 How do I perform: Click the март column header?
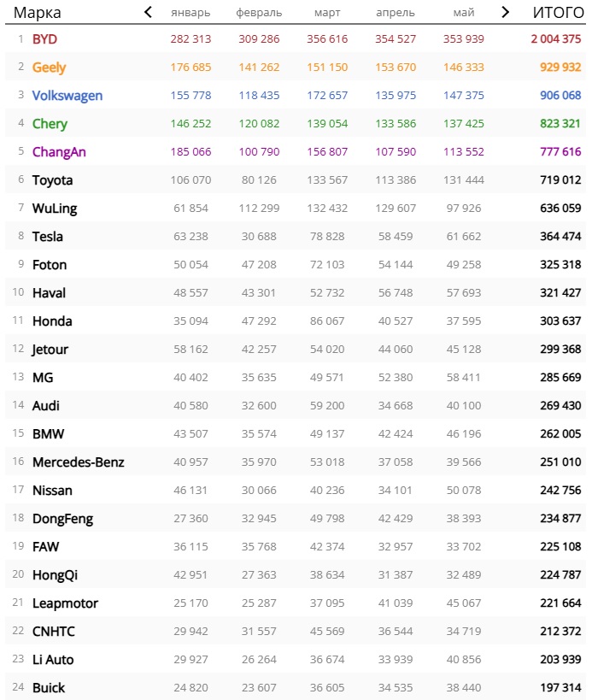coord(327,13)
